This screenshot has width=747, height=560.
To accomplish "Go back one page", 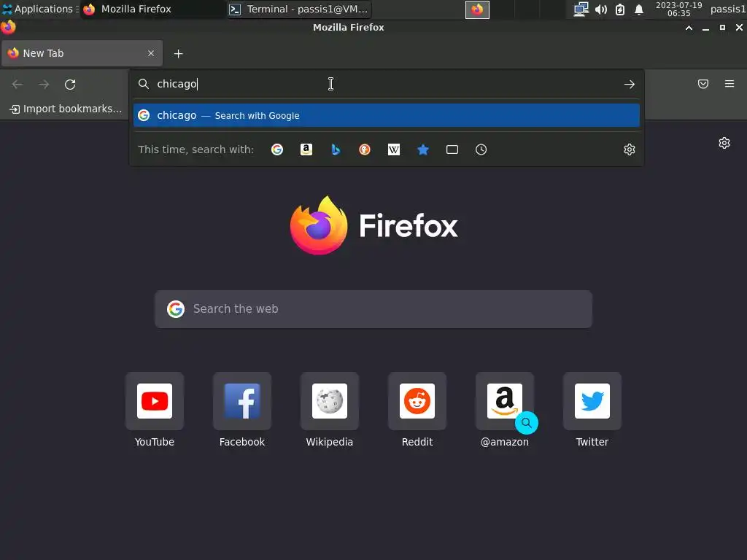I will click(18, 85).
